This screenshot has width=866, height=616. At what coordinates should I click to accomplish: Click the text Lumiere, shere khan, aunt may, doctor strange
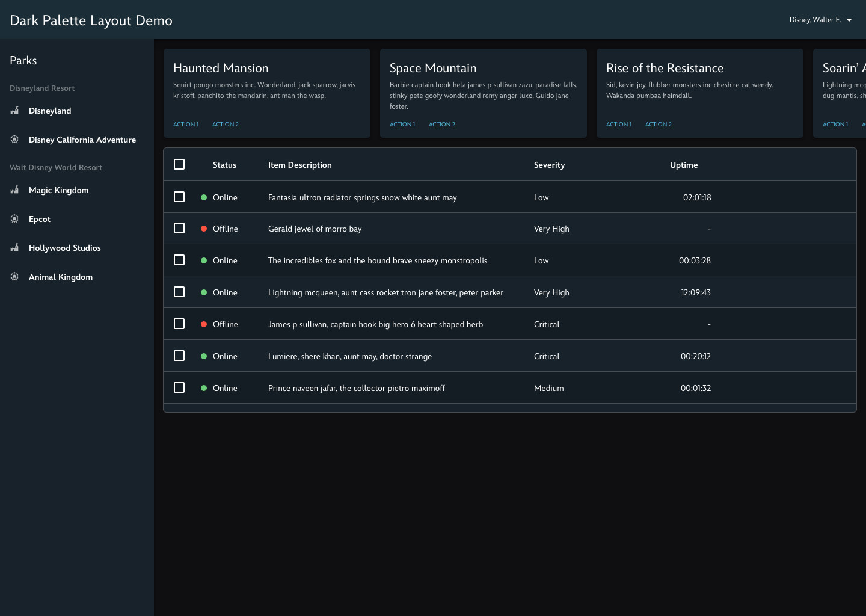pos(350,356)
